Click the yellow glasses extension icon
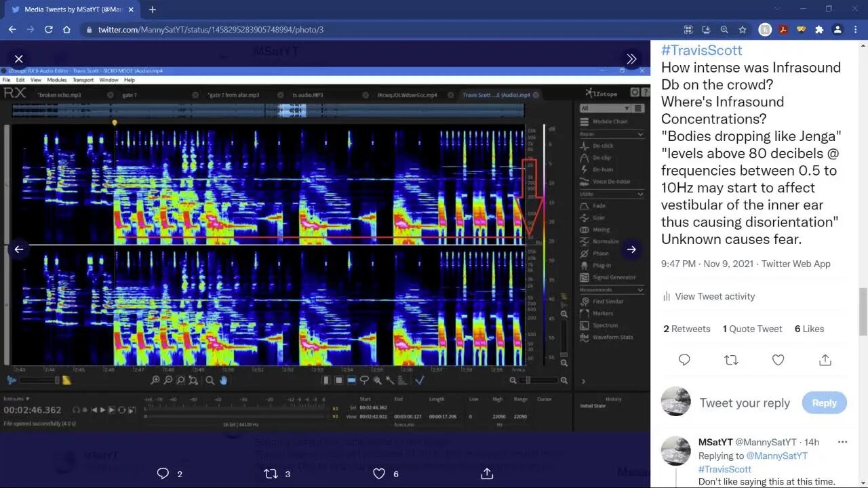The image size is (868, 488). point(801,30)
